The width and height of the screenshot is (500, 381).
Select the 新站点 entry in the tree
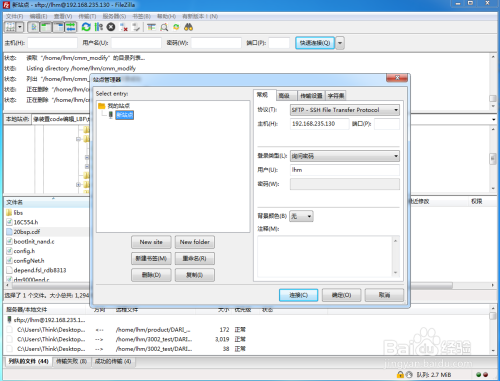point(124,115)
